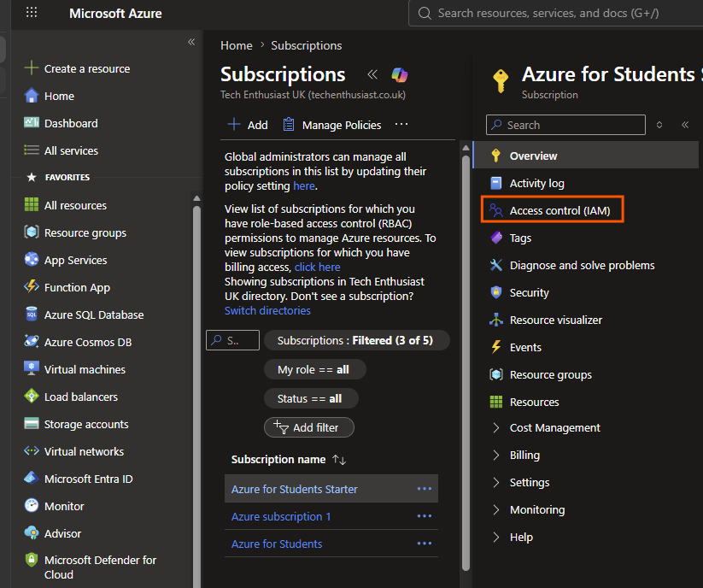Open Access control (IAM) menu item
This screenshot has width=703, height=588.
pos(552,210)
